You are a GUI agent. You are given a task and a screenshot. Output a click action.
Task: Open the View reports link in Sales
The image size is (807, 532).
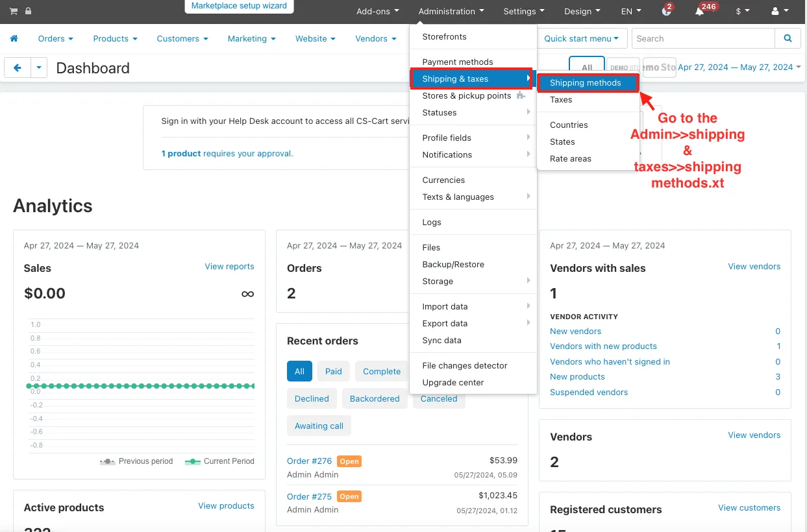(229, 267)
